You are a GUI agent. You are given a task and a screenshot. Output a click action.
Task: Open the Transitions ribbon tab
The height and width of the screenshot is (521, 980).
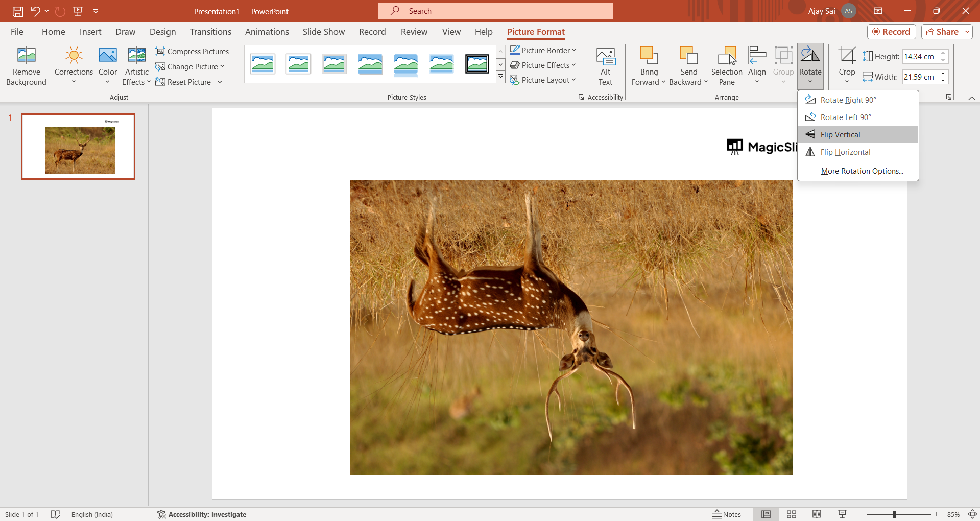tap(210, 32)
